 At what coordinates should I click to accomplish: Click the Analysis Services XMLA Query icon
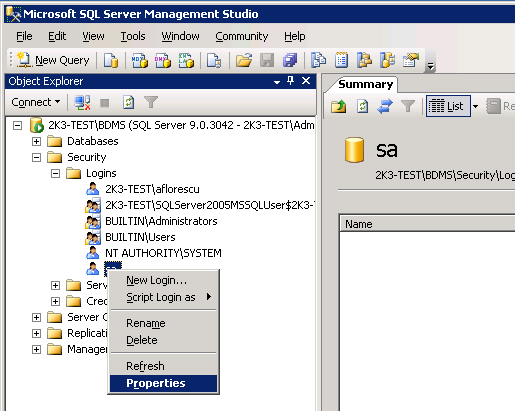click(x=186, y=60)
